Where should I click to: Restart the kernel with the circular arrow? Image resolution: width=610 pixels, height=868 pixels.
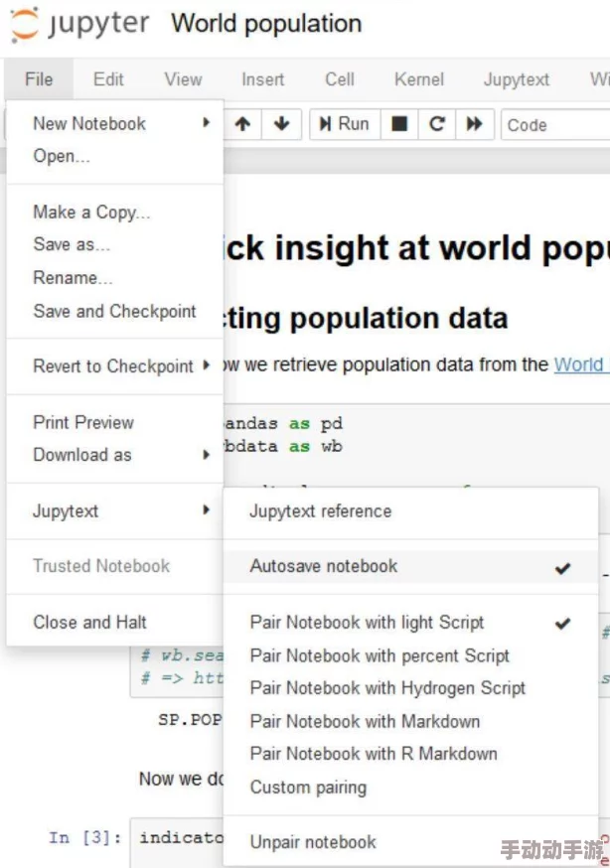(437, 124)
